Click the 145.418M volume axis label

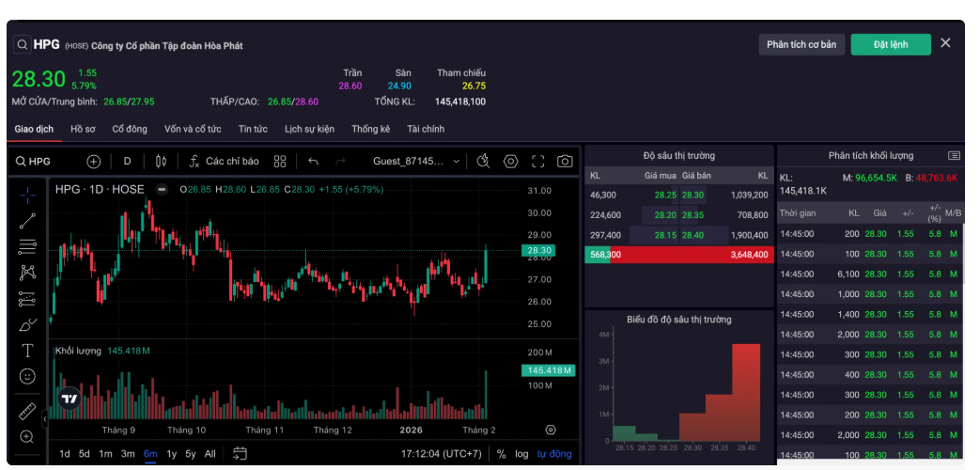pos(548,370)
